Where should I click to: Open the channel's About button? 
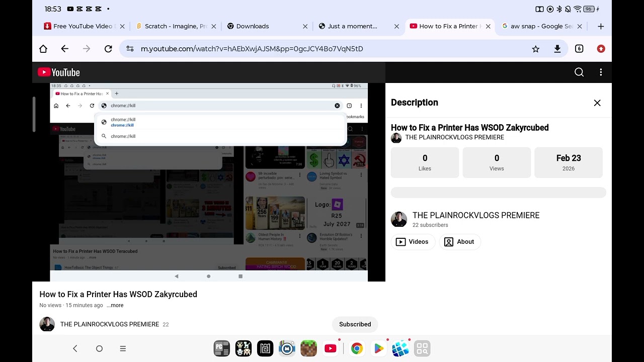coord(460,242)
